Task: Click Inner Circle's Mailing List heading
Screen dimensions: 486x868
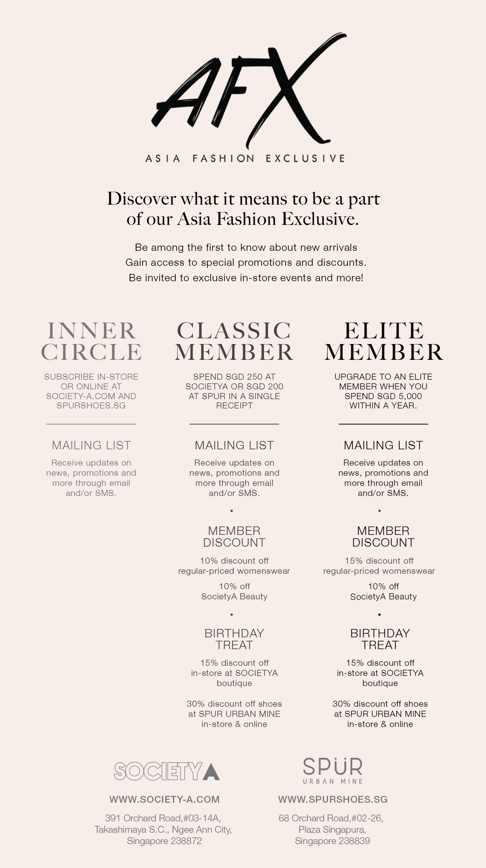Action: point(91,445)
